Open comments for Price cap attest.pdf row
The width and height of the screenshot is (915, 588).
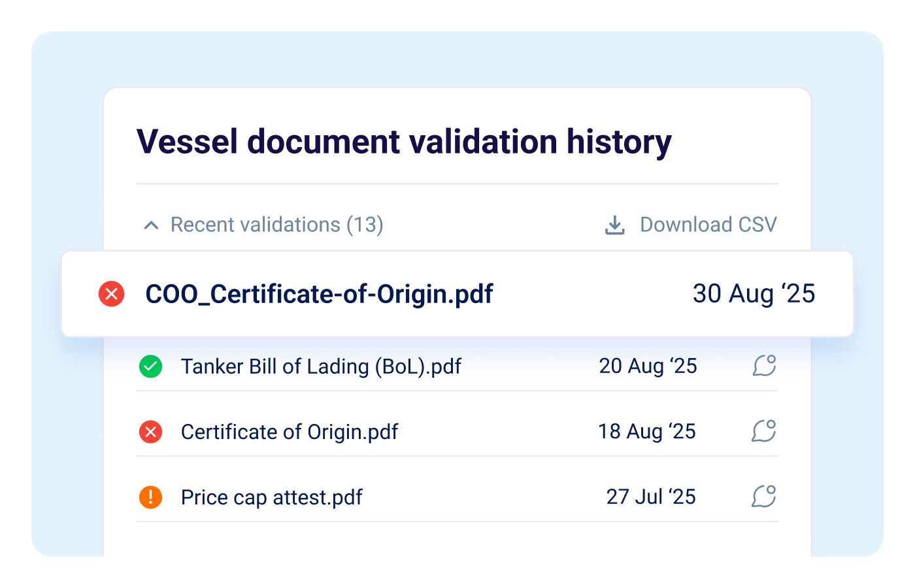coord(764,496)
